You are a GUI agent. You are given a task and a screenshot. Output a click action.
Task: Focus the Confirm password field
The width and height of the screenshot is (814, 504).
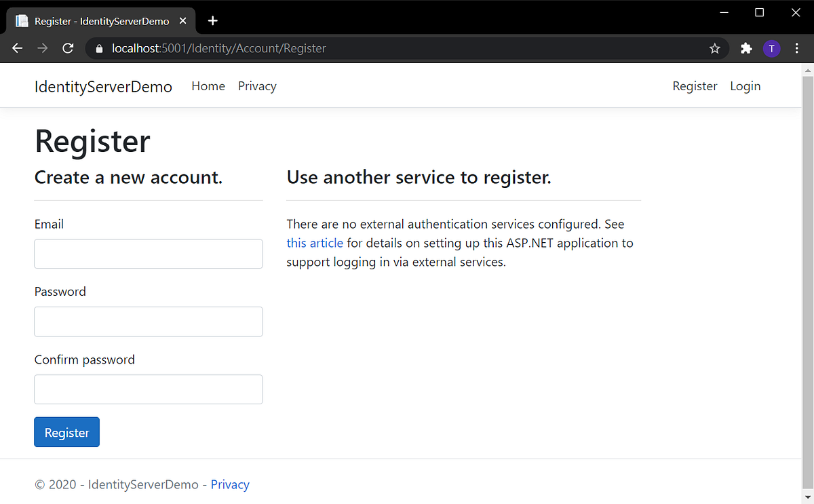coord(148,389)
